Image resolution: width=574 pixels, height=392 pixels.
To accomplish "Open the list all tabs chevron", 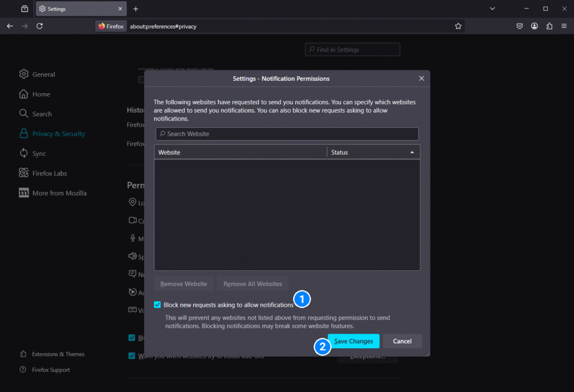I will coord(492,9).
